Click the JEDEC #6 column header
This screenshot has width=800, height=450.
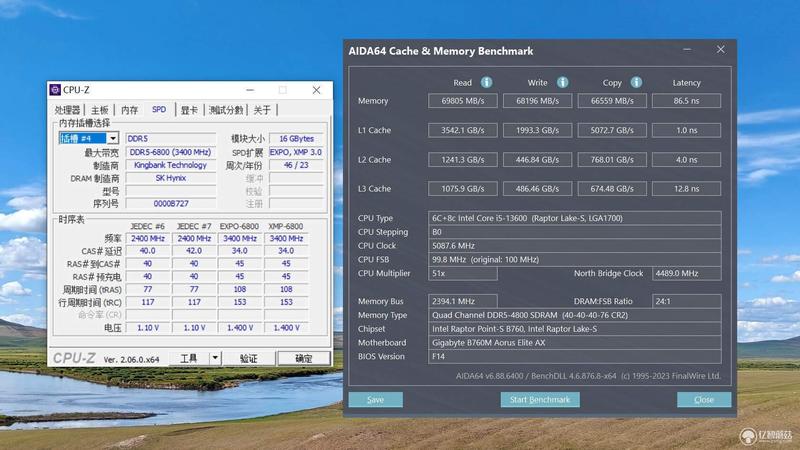(x=147, y=226)
